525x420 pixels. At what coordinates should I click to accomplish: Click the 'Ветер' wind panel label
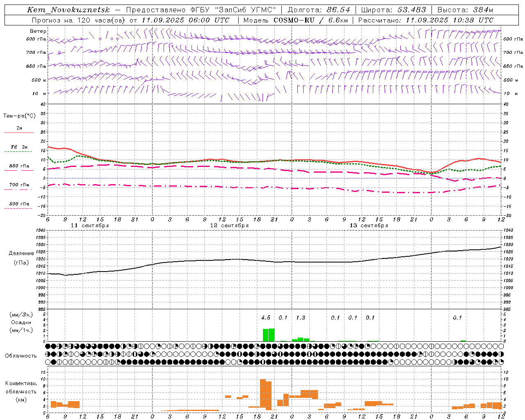[38, 31]
